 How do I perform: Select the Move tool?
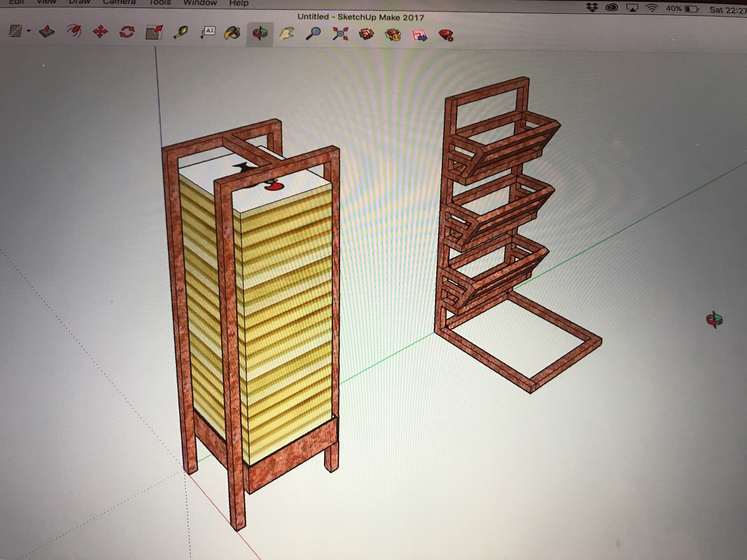click(100, 31)
